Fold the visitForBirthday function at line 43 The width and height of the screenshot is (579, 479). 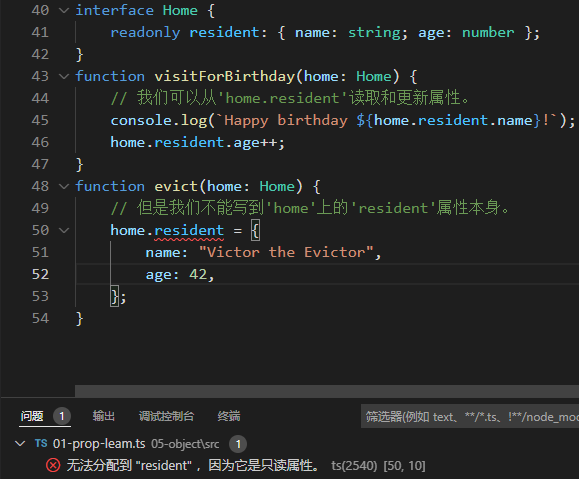click(x=64, y=76)
